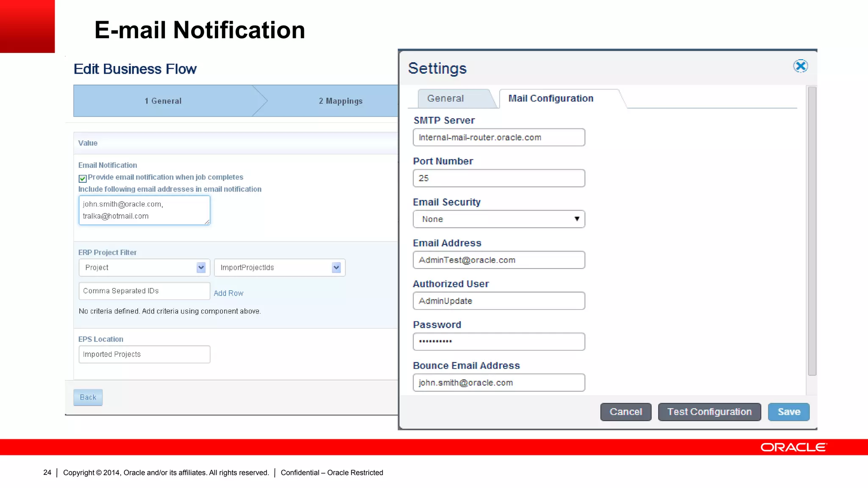This screenshot has height=488, width=868.
Task: Click the ERP Project Filter label
Action: pyautogui.click(x=107, y=252)
